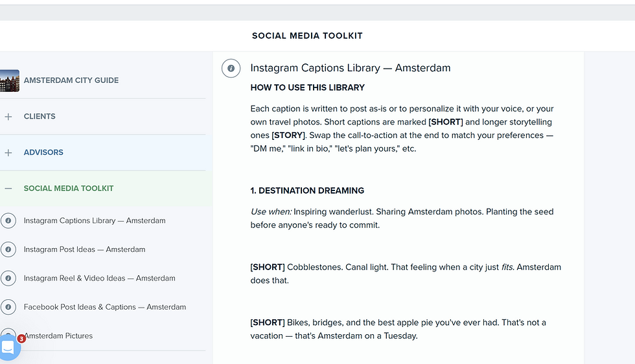This screenshot has width=635, height=364.
Task: Select the ADVISORS section label
Action: point(43,152)
